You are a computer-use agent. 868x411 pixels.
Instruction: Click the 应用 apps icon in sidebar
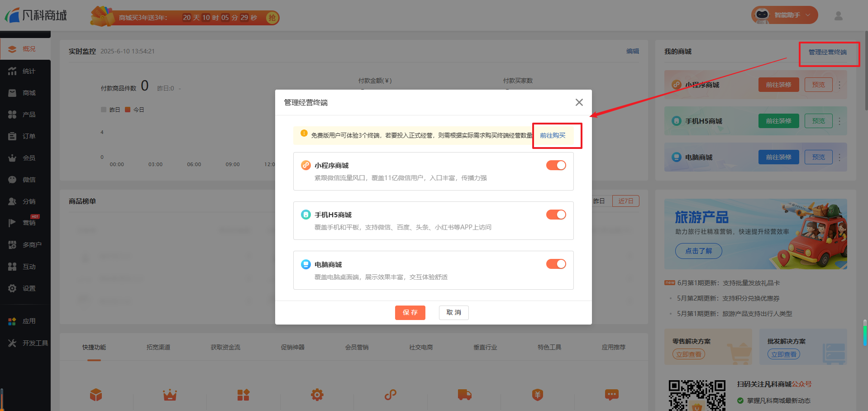pos(12,321)
